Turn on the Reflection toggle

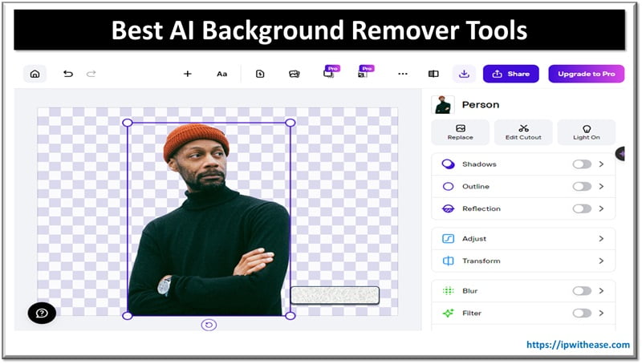582,209
